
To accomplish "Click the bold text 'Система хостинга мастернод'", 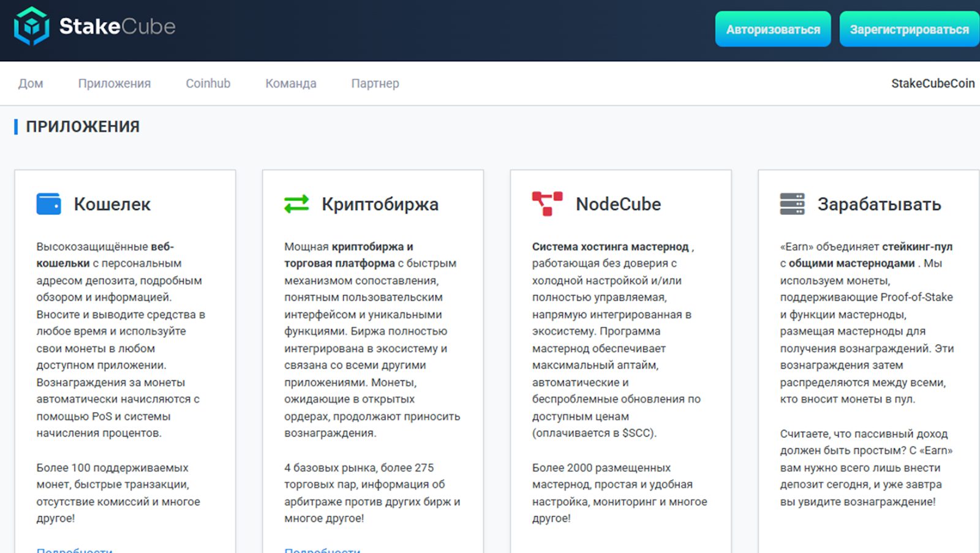I will (x=611, y=247).
